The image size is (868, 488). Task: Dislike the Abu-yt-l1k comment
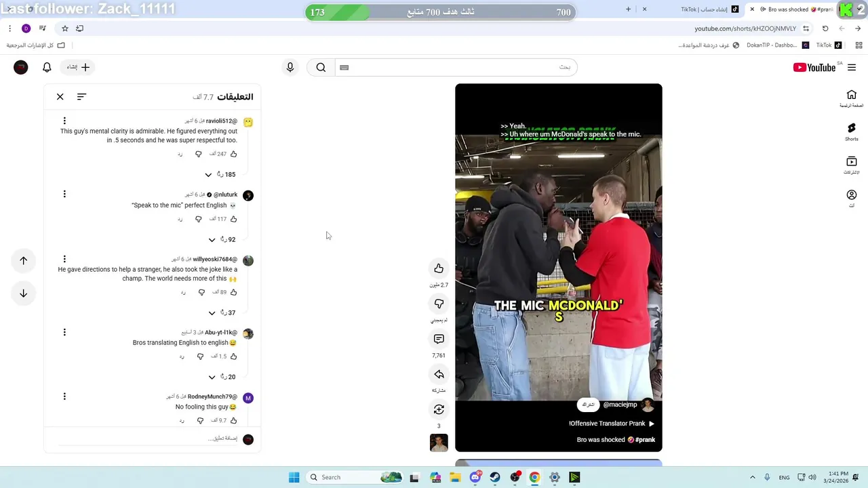[200, 356]
